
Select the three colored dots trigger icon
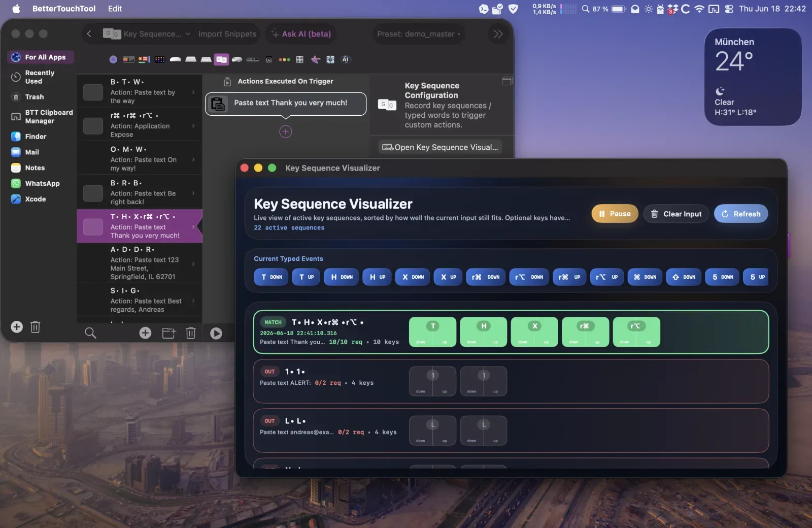point(284,59)
